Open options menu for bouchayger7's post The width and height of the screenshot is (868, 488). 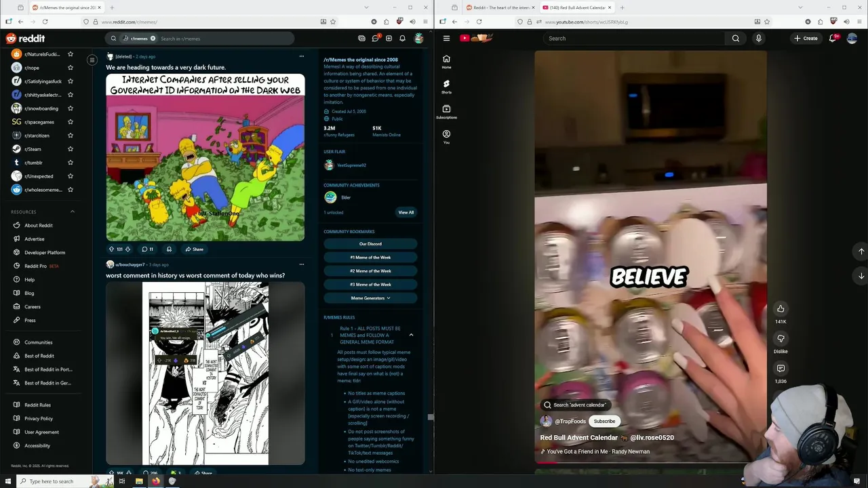pos(302,264)
